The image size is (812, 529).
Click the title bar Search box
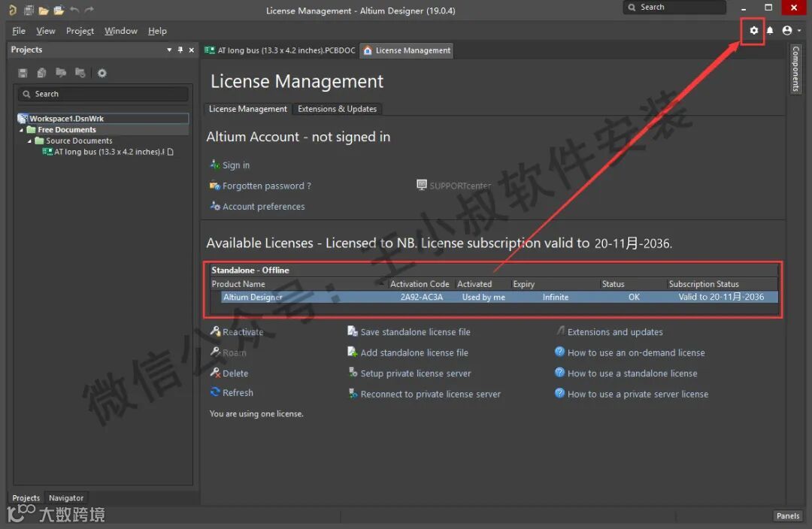point(674,8)
